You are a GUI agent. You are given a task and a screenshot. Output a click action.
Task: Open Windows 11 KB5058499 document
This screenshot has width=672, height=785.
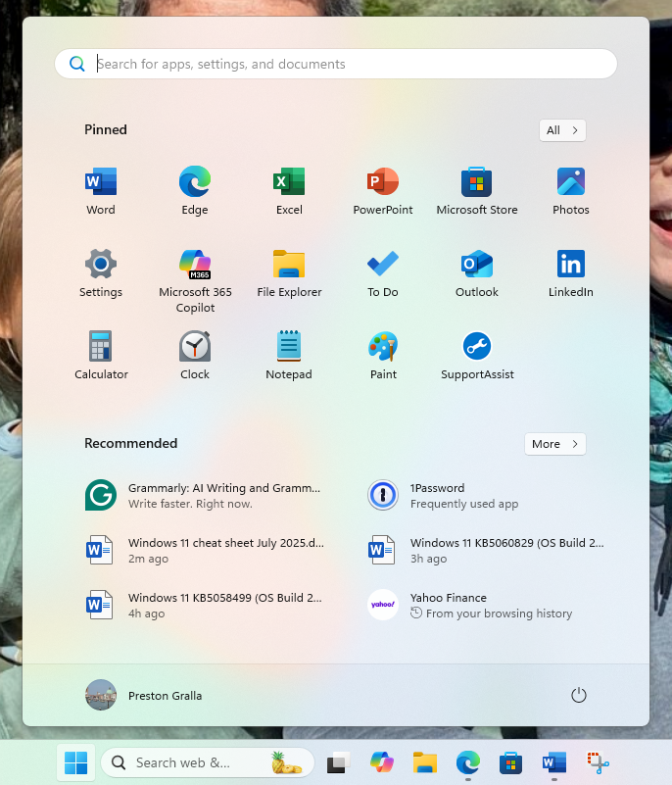pos(203,605)
